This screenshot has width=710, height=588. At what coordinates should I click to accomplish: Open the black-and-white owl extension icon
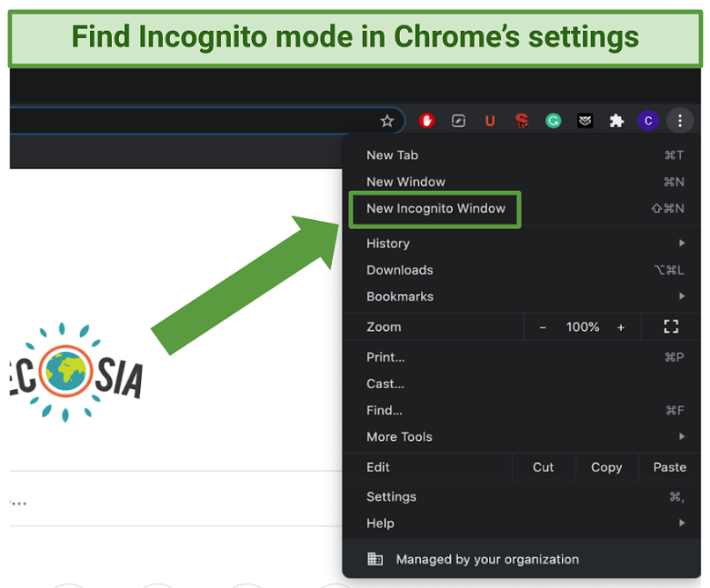[x=585, y=121]
